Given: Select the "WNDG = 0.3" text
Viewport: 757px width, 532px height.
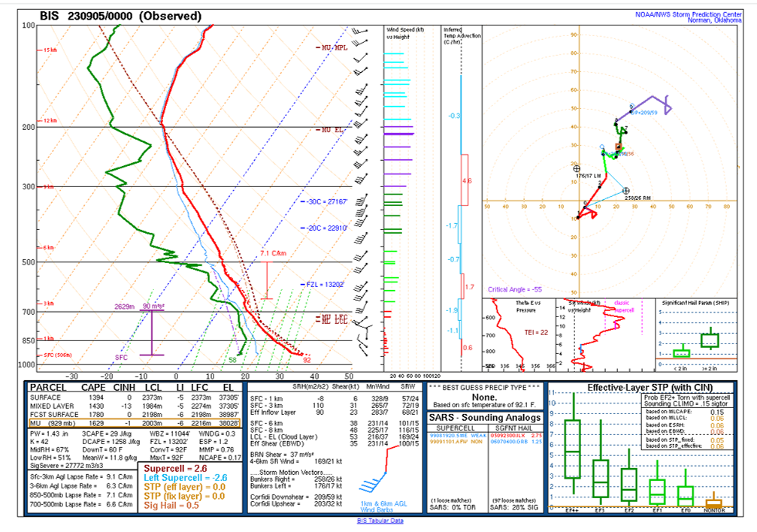Looking at the screenshot, I should click(x=217, y=434).
